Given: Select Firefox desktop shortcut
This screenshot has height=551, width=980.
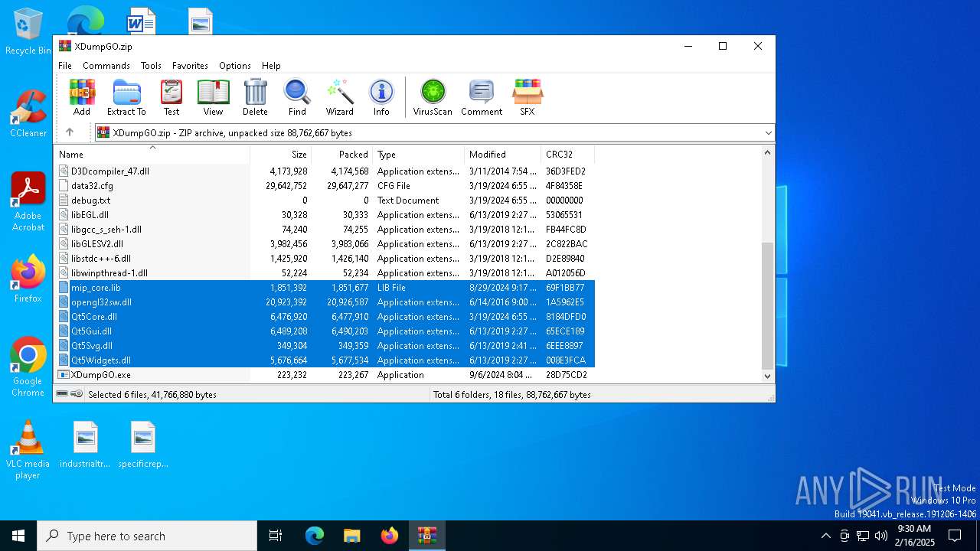Looking at the screenshot, I should [28, 279].
